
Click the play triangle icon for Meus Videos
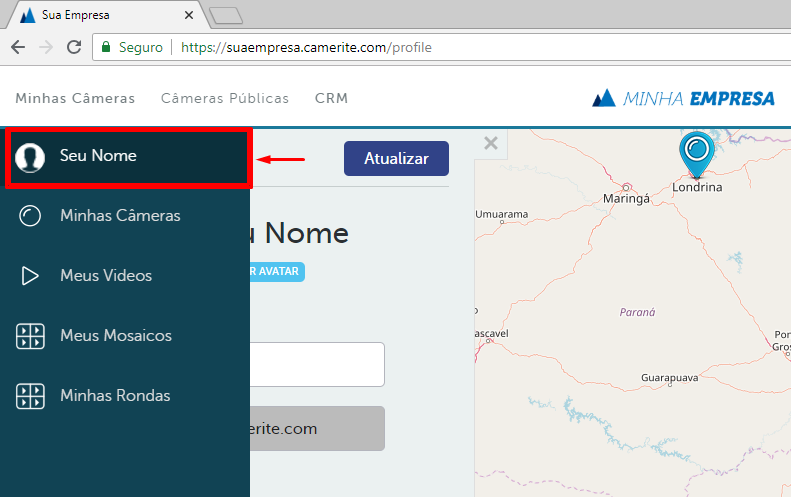(x=31, y=276)
